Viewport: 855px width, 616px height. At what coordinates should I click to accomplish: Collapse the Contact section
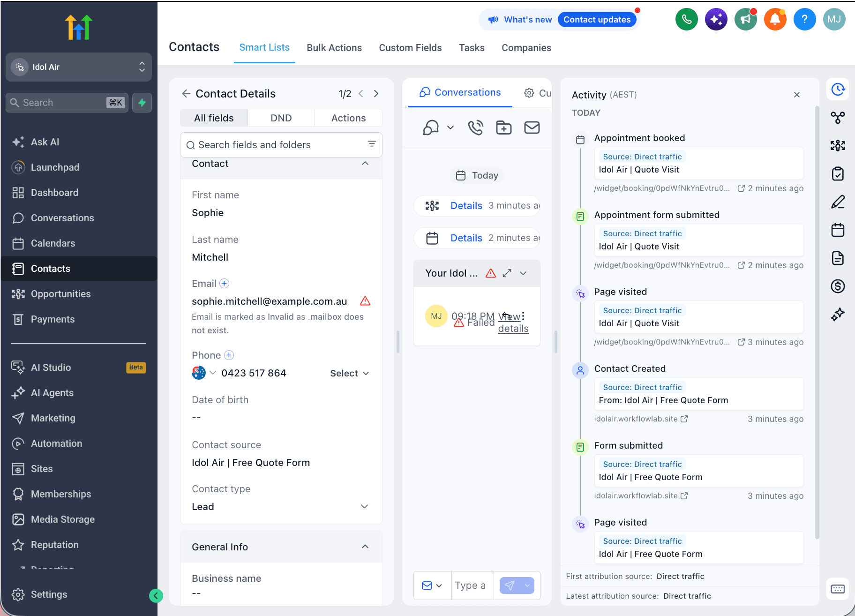(365, 164)
